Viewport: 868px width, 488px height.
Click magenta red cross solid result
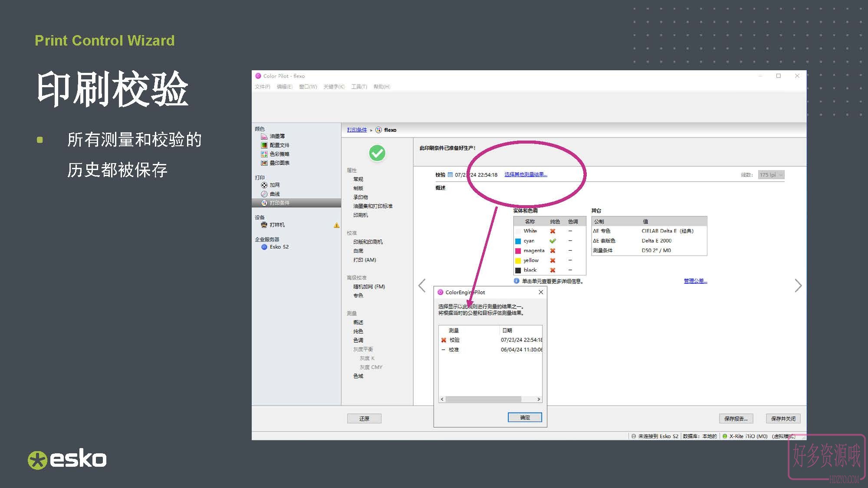tap(552, 251)
